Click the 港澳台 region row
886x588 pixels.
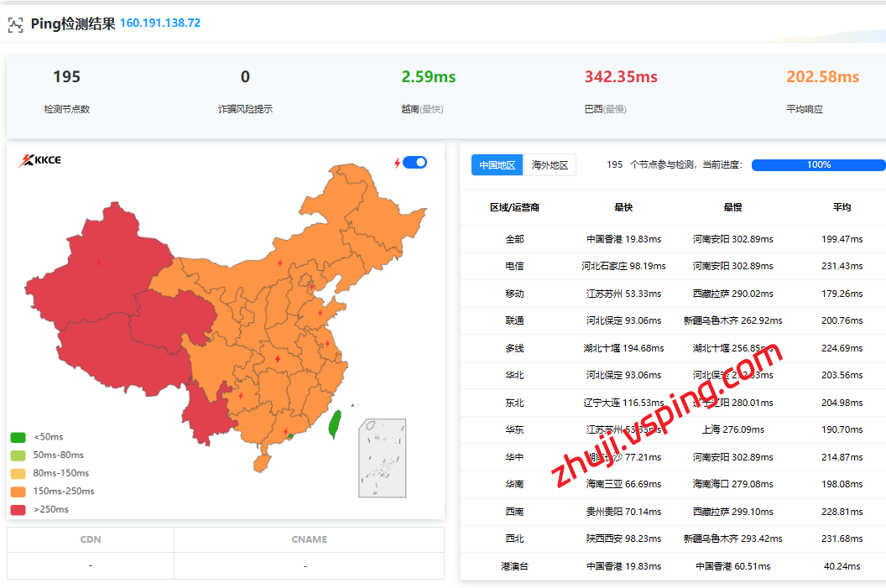(514, 566)
